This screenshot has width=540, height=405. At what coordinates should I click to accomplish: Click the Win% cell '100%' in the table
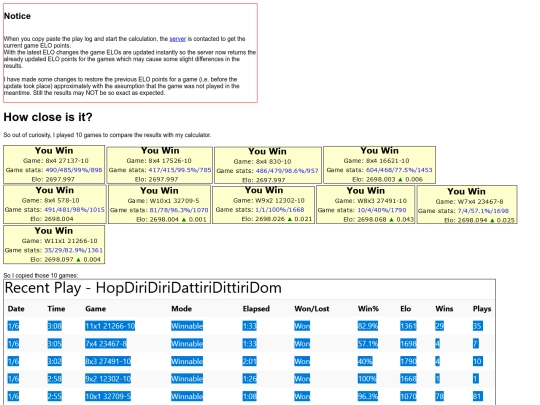(x=367, y=379)
